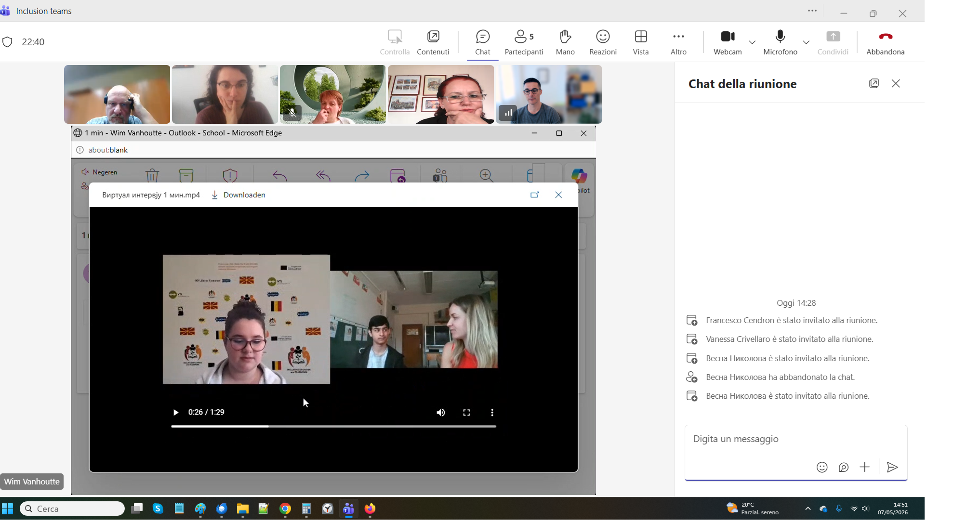The height and width of the screenshot is (522, 980).
Task: Click the video progress bar
Action: (x=333, y=426)
